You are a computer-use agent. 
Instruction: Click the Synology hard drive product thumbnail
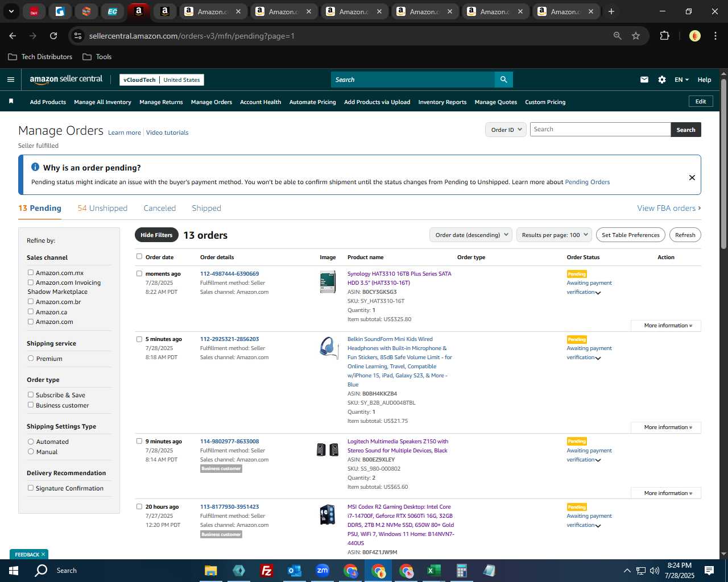[328, 282]
